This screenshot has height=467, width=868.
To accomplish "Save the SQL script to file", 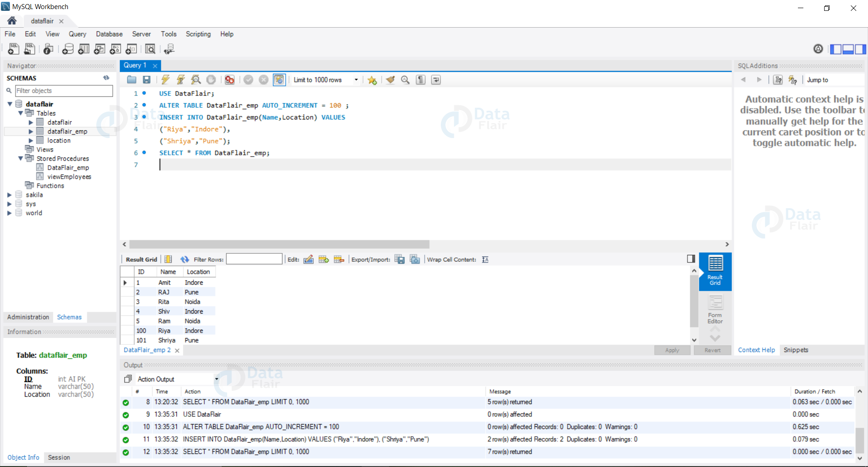I will point(146,80).
